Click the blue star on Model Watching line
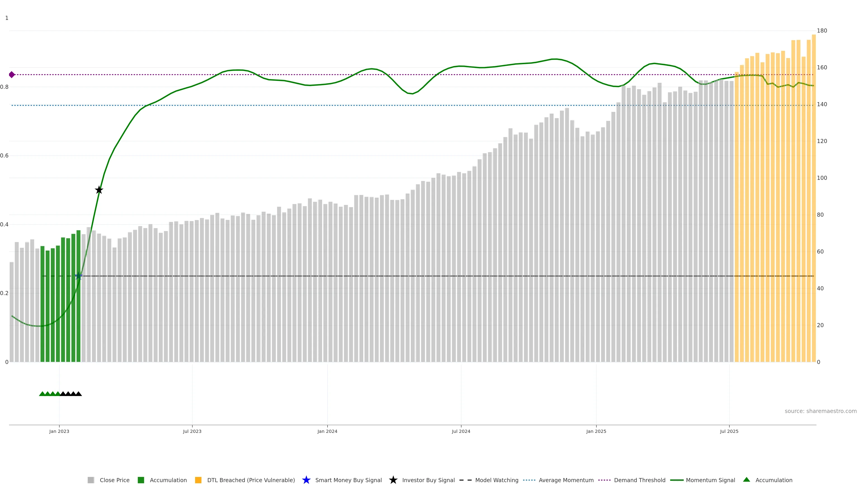868x488 pixels. (78, 276)
